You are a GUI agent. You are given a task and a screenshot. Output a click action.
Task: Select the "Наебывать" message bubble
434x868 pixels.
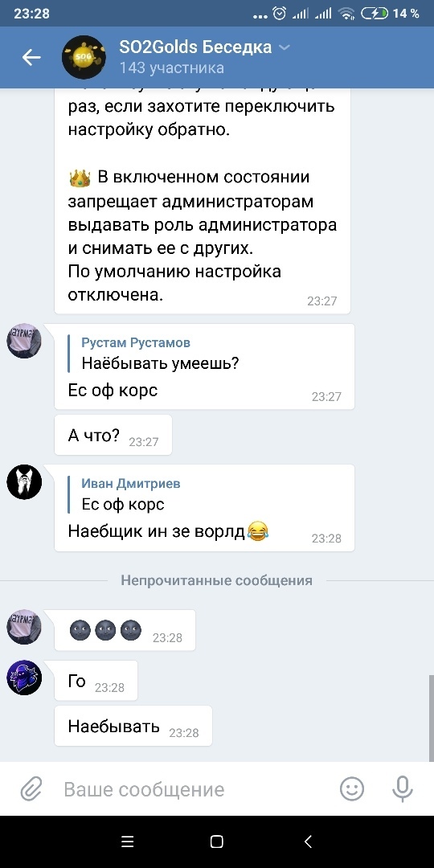[133, 727]
